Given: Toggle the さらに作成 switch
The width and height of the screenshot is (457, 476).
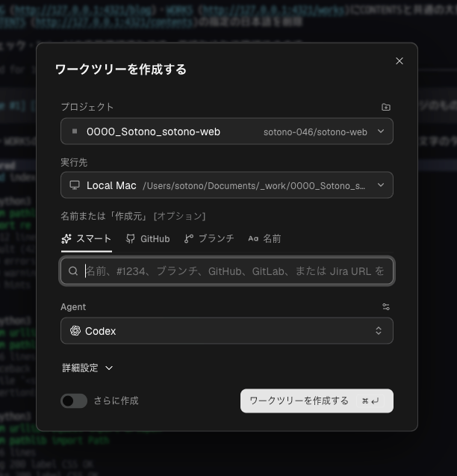Looking at the screenshot, I should click(74, 401).
